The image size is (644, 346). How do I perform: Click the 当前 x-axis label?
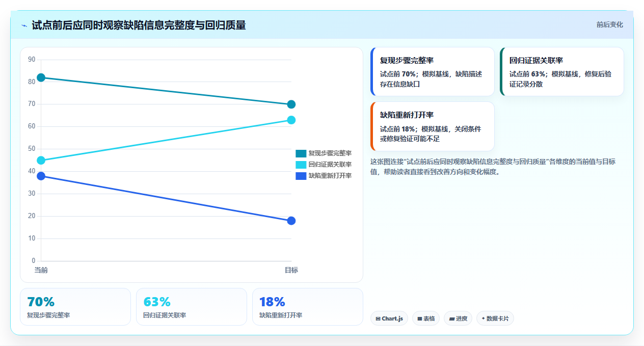point(41,270)
